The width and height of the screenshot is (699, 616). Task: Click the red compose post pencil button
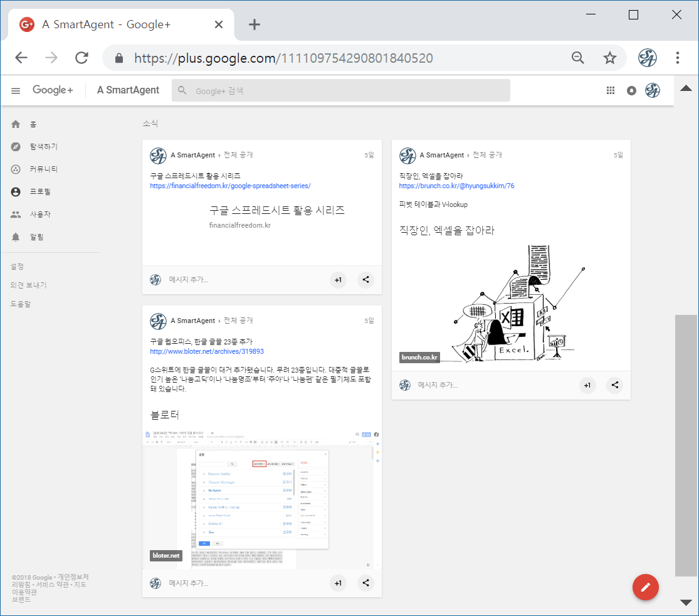pos(646,587)
